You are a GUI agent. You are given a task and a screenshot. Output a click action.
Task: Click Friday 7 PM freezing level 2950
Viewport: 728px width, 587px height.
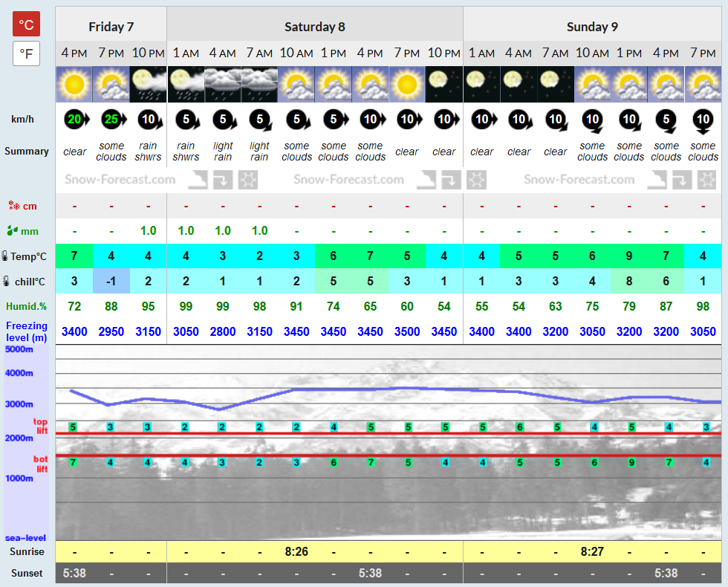coord(111,331)
